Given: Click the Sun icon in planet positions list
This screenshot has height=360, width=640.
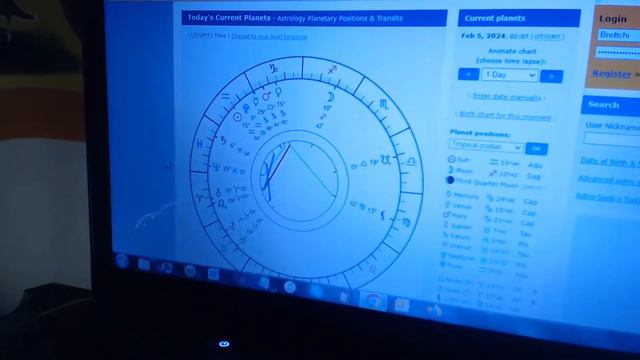Looking at the screenshot, I should [x=451, y=159].
